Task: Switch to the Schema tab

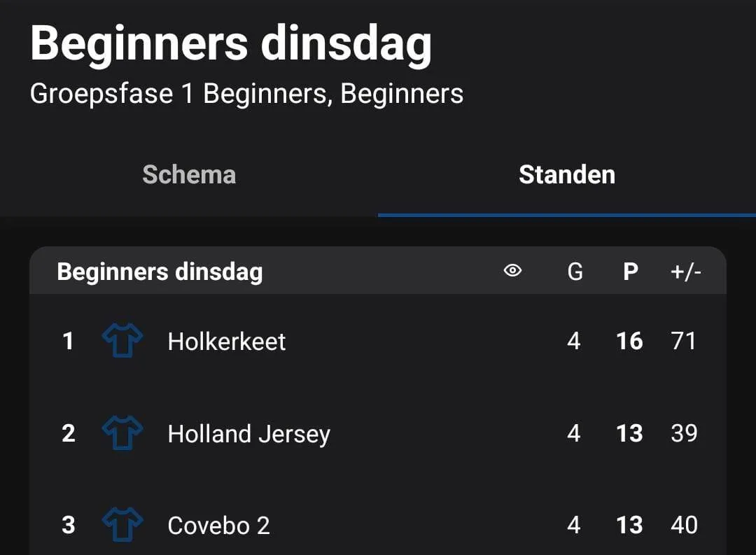Action: coord(189,174)
